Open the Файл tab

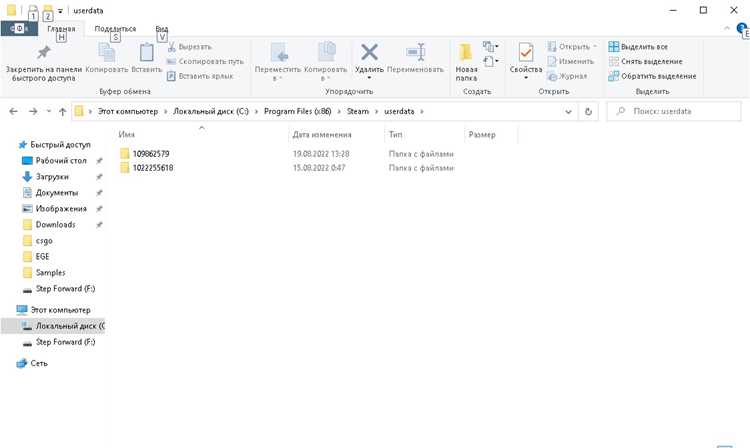[19, 29]
